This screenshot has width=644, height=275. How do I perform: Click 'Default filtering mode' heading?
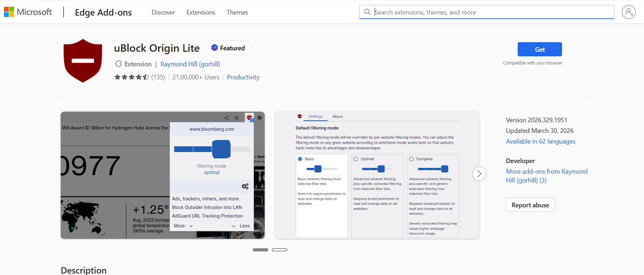pyautogui.click(x=317, y=128)
